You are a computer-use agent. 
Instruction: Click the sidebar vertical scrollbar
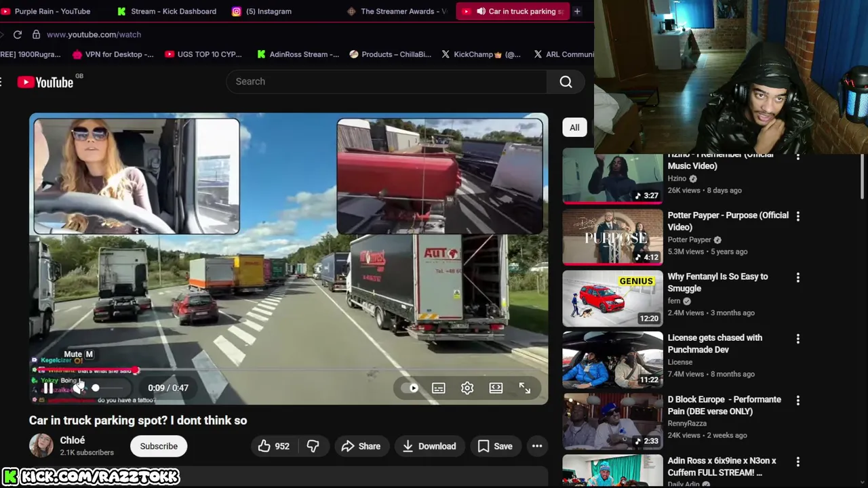pos(862,178)
